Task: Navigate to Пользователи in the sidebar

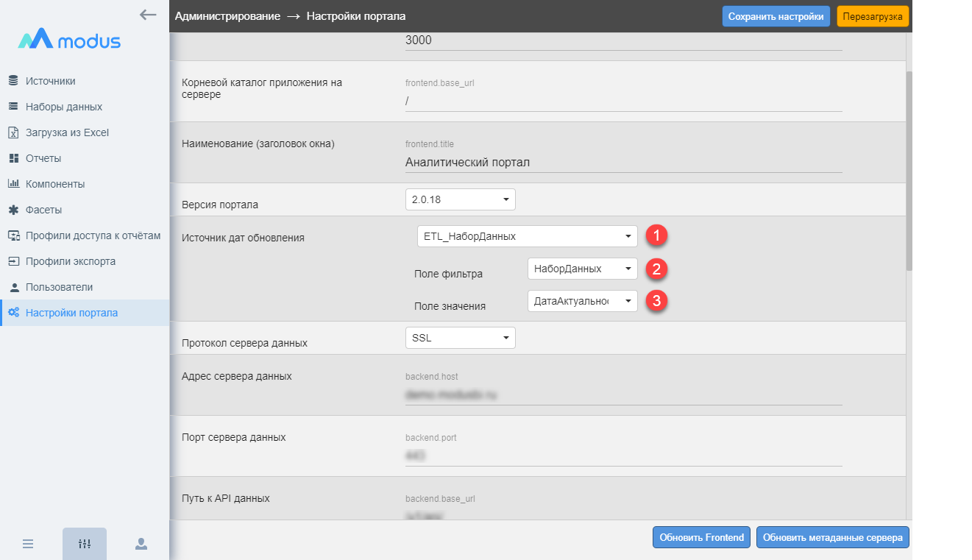Action: [59, 287]
